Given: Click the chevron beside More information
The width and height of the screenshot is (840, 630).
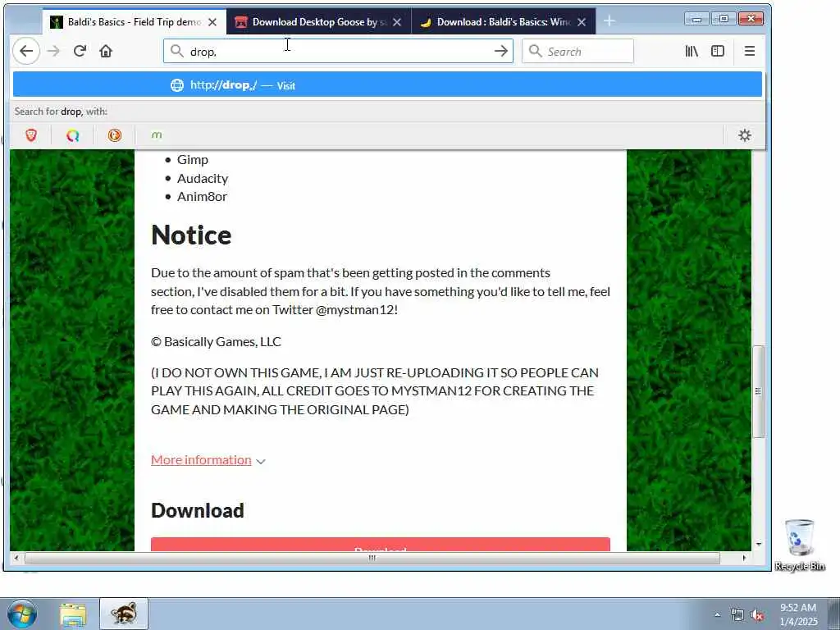Looking at the screenshot, I should [261, 461].
